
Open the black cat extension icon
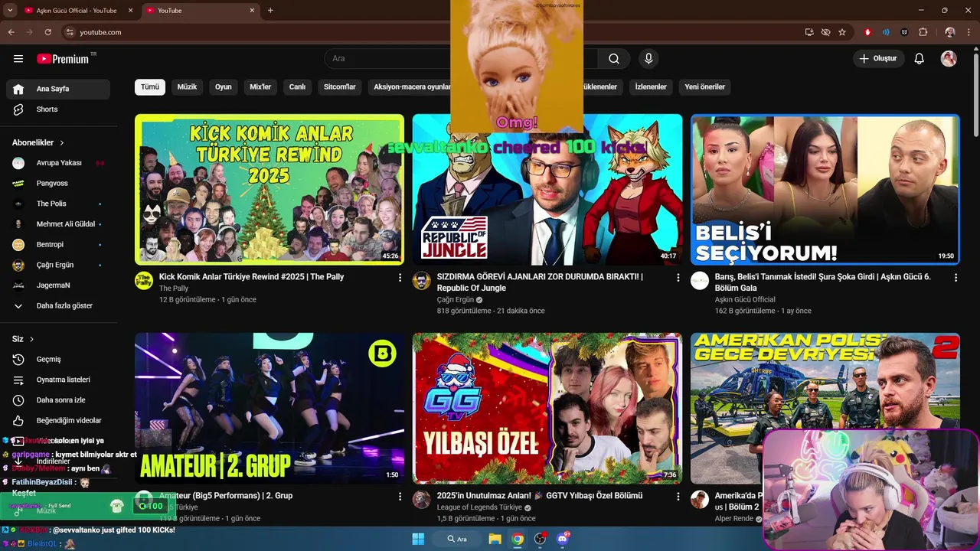tap(904, 32)
